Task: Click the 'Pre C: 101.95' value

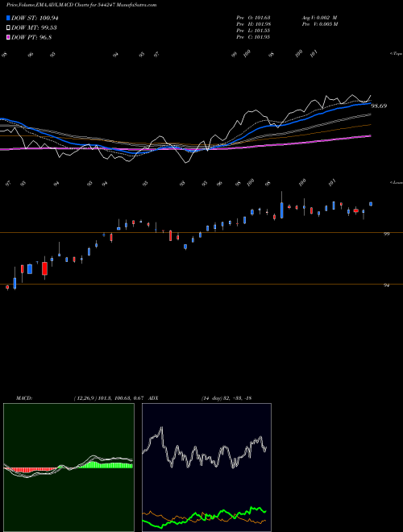Action: tap(253, 37)
